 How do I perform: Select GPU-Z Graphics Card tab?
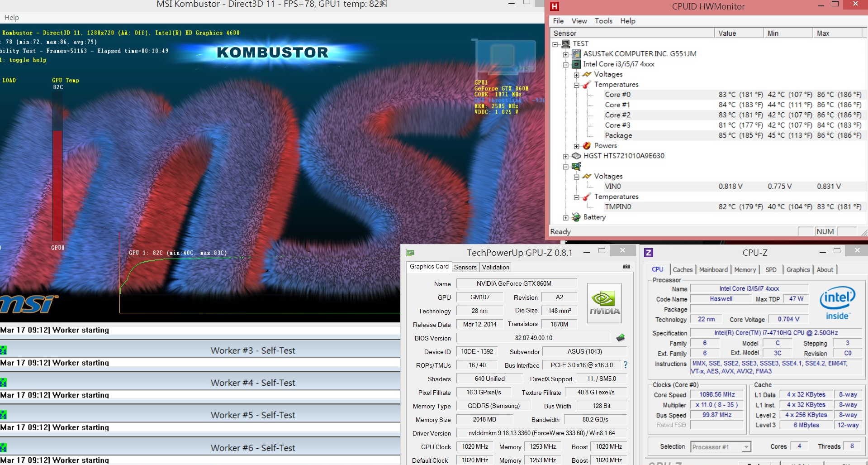click(429, 267)
